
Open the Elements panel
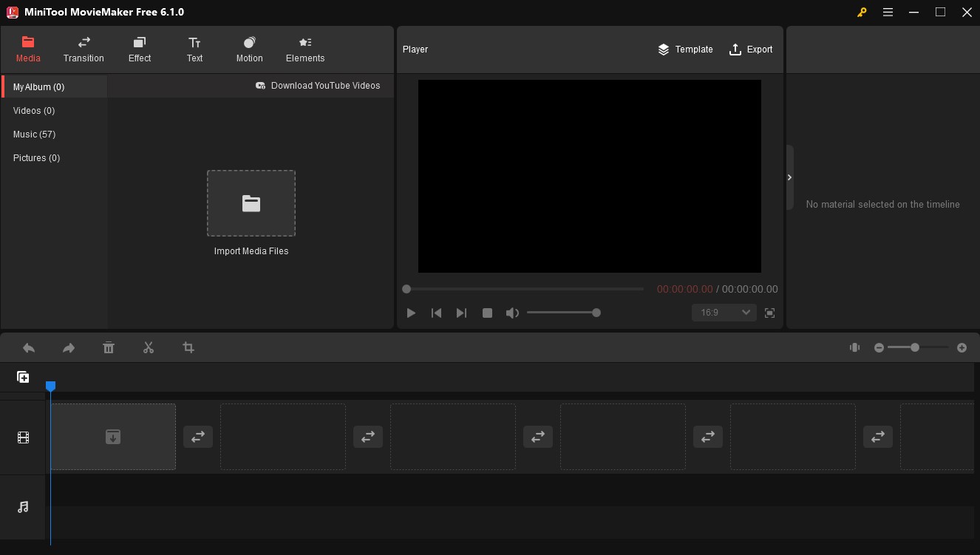click(304, 49)
